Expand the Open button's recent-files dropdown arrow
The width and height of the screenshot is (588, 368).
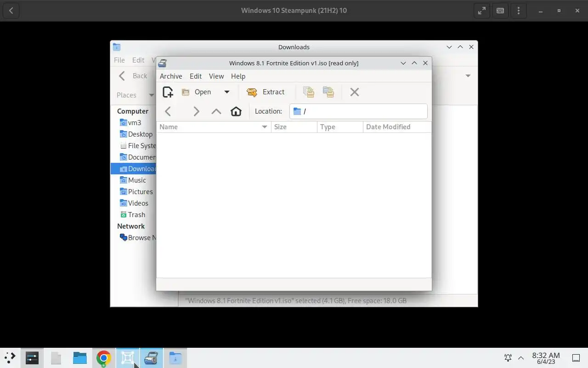point(226,92)
